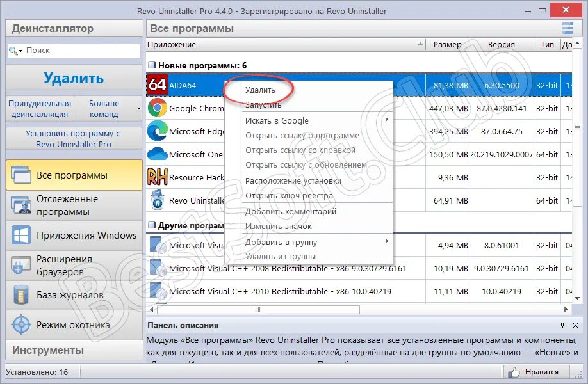Click 'Установлено: 16' in the status bar
This screenshot has width=588, height=384.
(37, 372)
